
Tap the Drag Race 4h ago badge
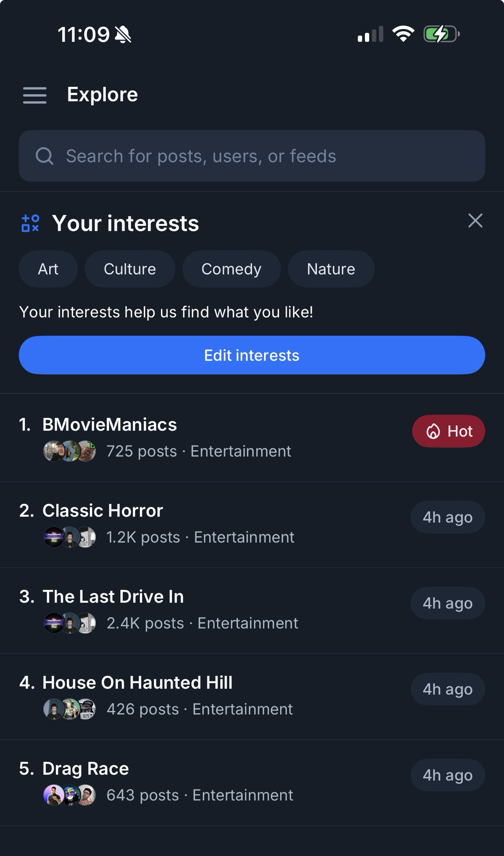pos(448,775)
